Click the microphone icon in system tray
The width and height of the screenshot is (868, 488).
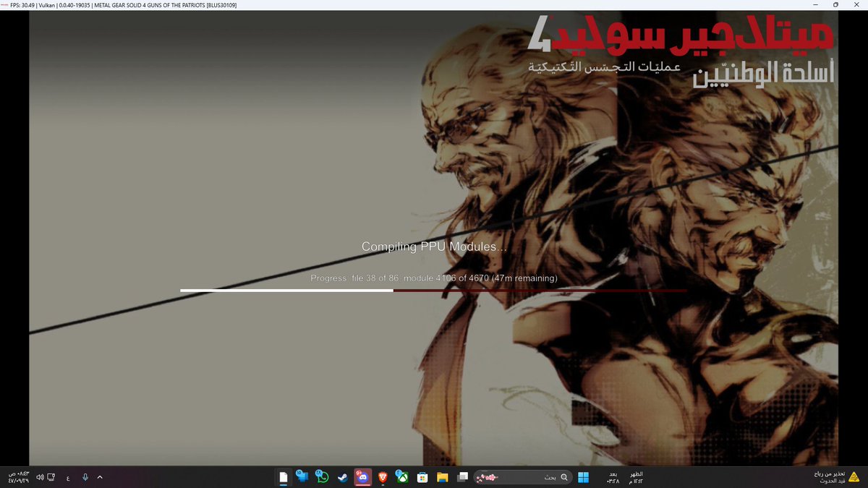pos(85,477)
